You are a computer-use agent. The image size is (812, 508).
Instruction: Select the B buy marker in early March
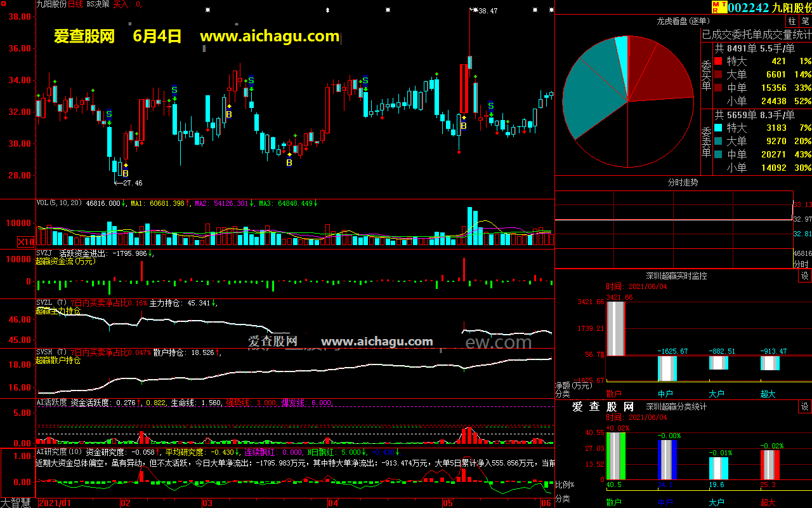pos(229,114)
